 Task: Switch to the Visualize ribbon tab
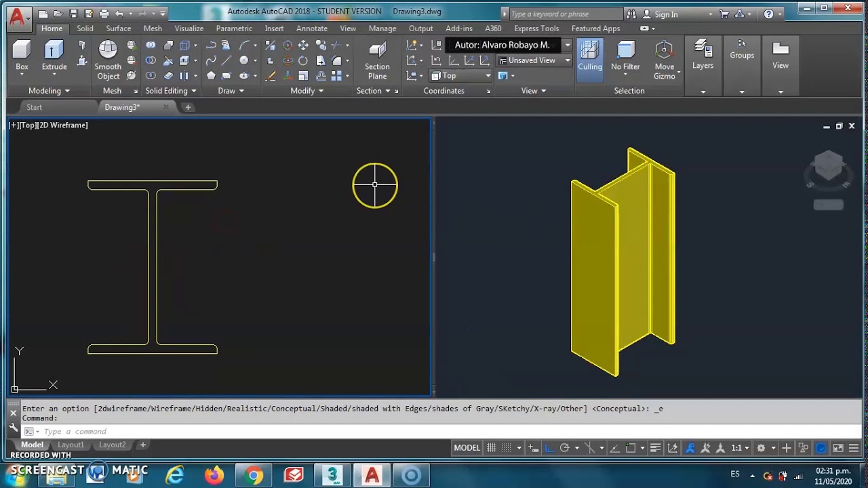point(189,28)
